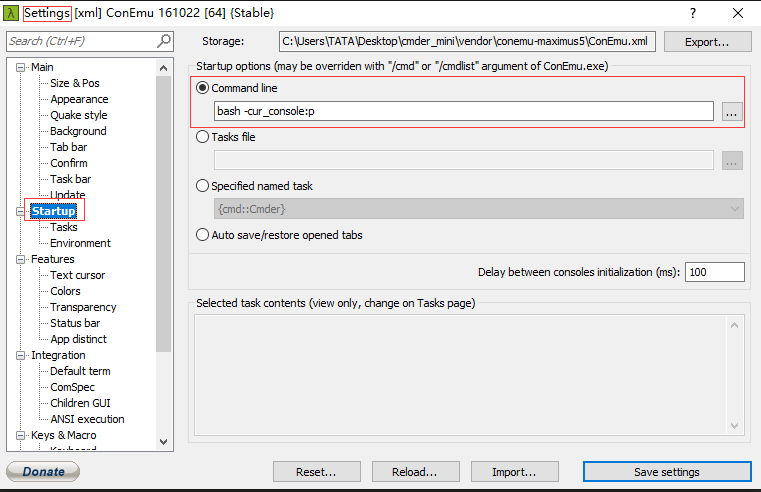Collapse the Features tree node
The width and height of the screenshot is (761, 492).
(x=20, y=260)
